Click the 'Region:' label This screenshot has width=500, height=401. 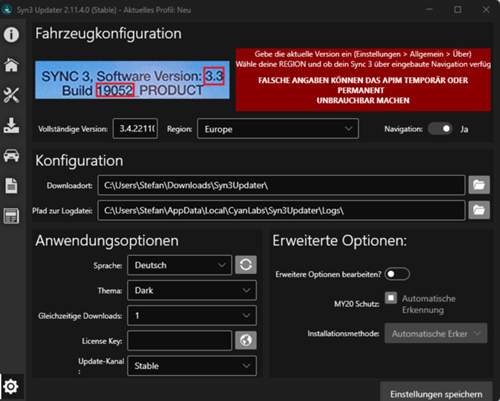179,129
